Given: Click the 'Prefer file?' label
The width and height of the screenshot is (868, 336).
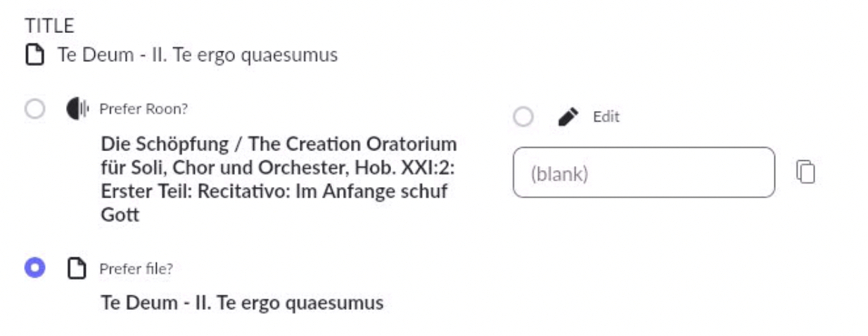Looking at the screenshot, I should (136, 269).
